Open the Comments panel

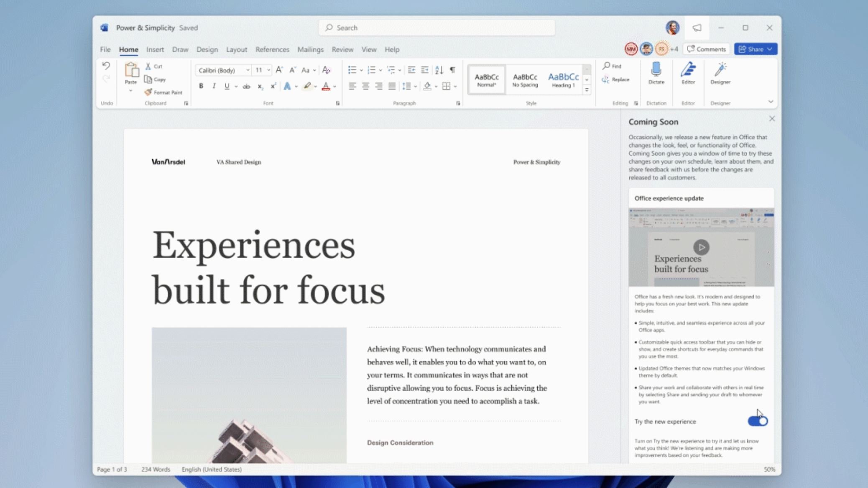706,49
